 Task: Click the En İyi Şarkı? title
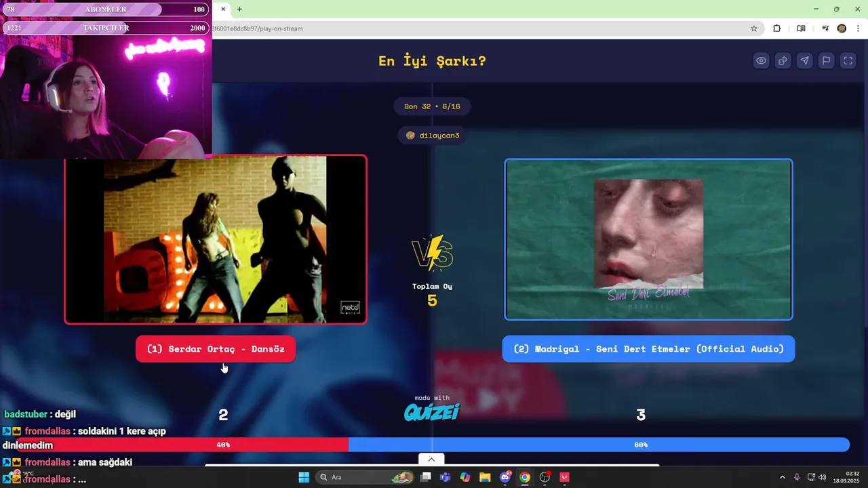tap(432, 61)
